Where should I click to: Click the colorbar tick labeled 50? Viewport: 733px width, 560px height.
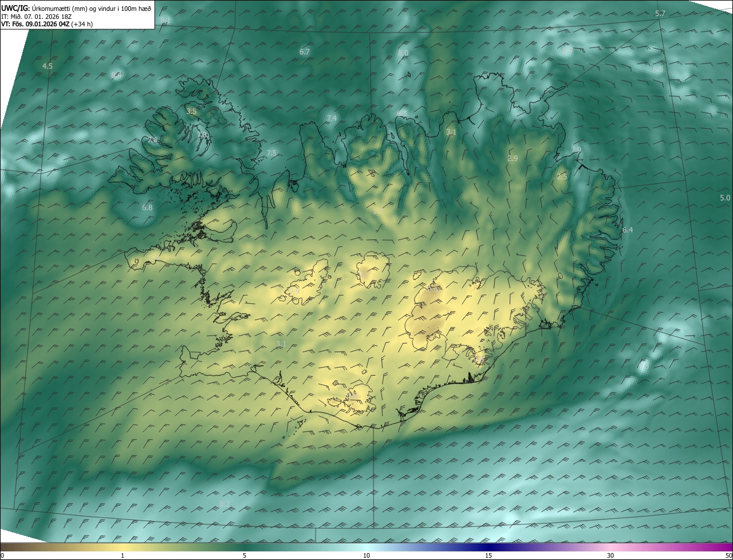pyautogui.click(x=729, y=555)
